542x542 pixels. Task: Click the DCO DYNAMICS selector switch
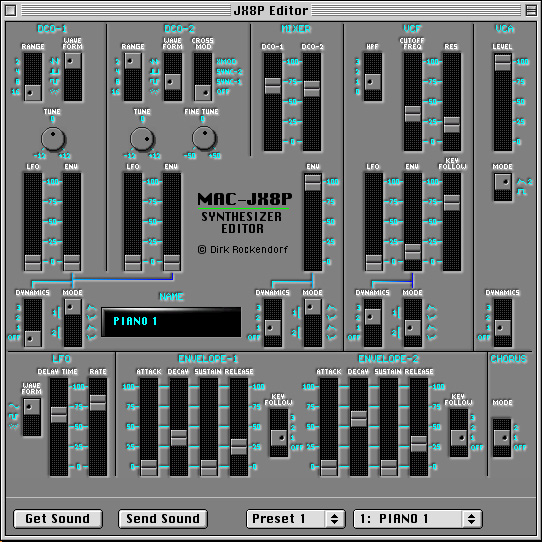click(33, 323)
